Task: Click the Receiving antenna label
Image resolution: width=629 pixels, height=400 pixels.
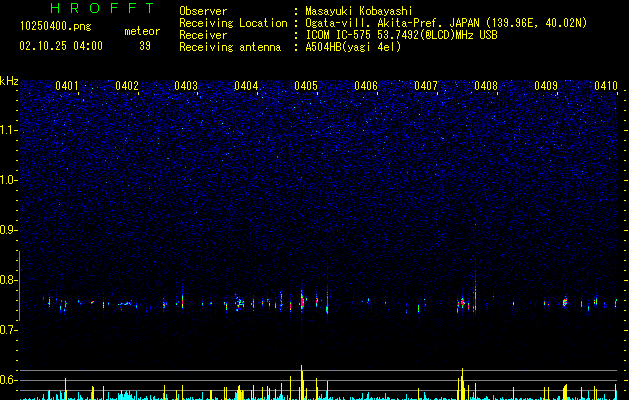Action: pos(230,47)
